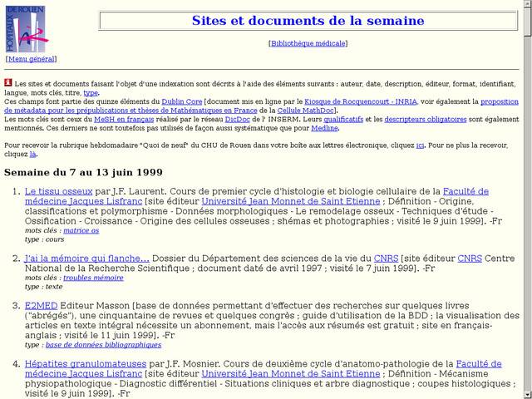Follow the 'type' link in the intro

click(x=91, y=92)
